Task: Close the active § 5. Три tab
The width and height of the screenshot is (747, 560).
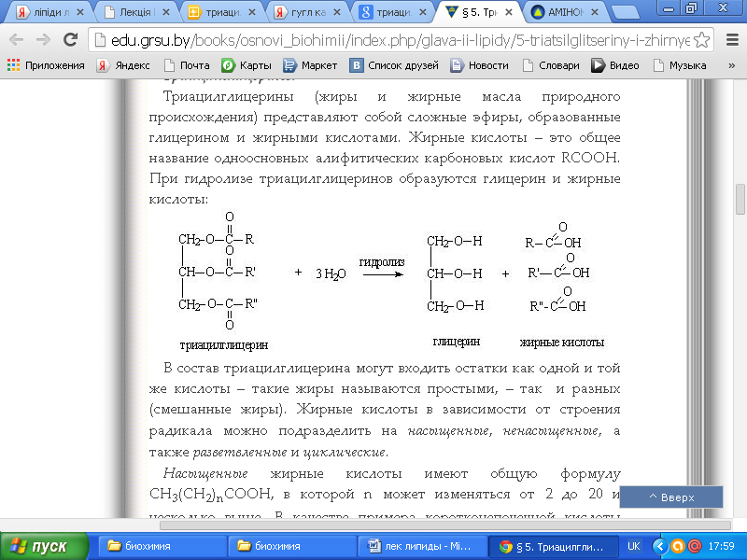Action: [509, 12]
